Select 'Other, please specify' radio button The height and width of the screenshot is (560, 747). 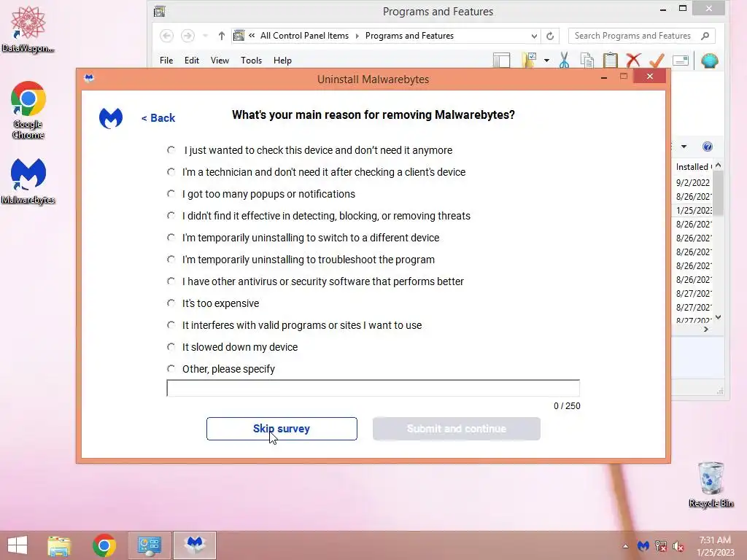click(x=171, y=369)
